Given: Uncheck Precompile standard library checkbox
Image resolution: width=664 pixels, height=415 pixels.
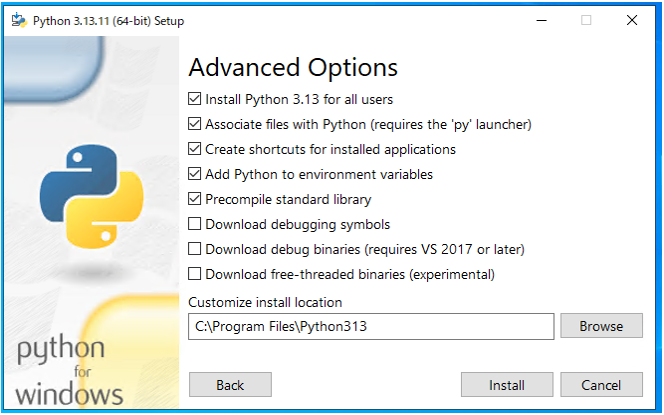Looking at the screenshot, I should pos(195,199).
